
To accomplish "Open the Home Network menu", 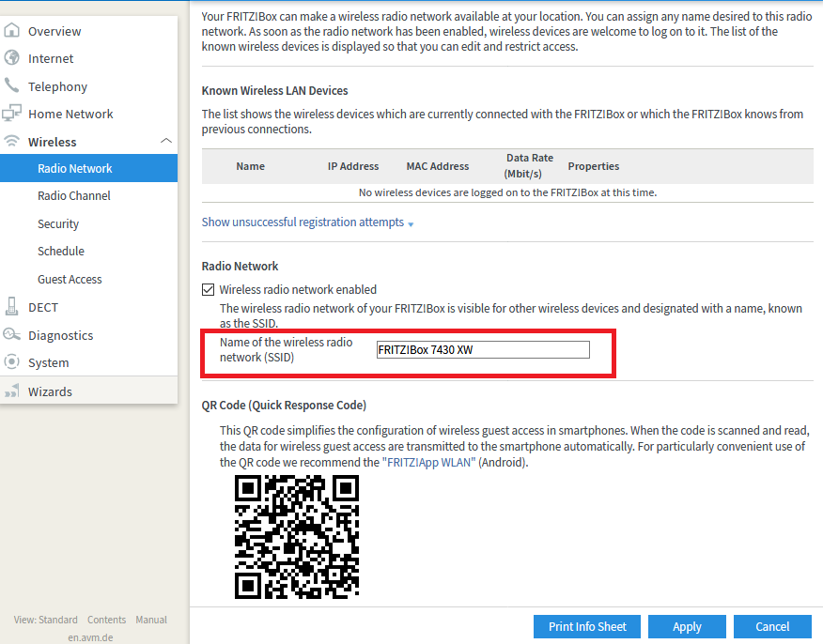I will [70, 114].
